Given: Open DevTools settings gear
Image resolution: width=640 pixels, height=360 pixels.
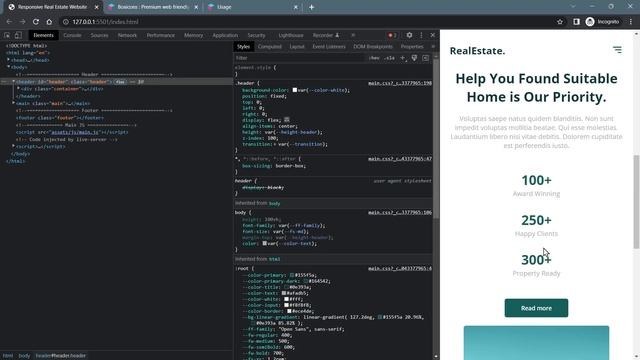Looking at the screenshot, I should coord(409,36).
